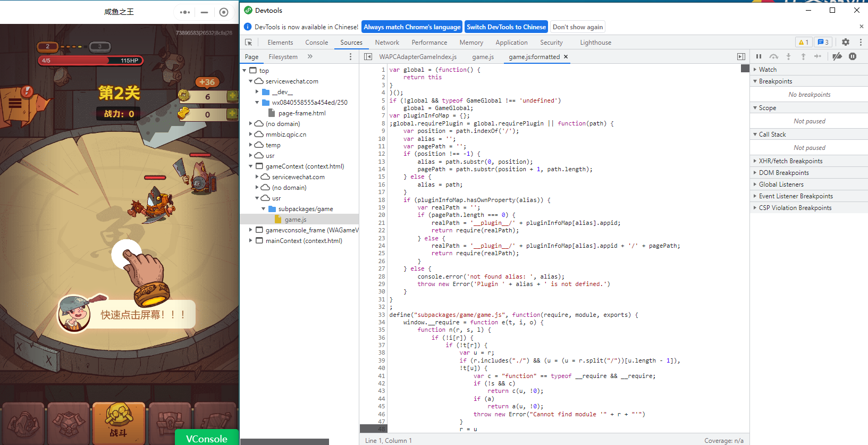Expand the _dev_ folder

[x=257, y=92]
